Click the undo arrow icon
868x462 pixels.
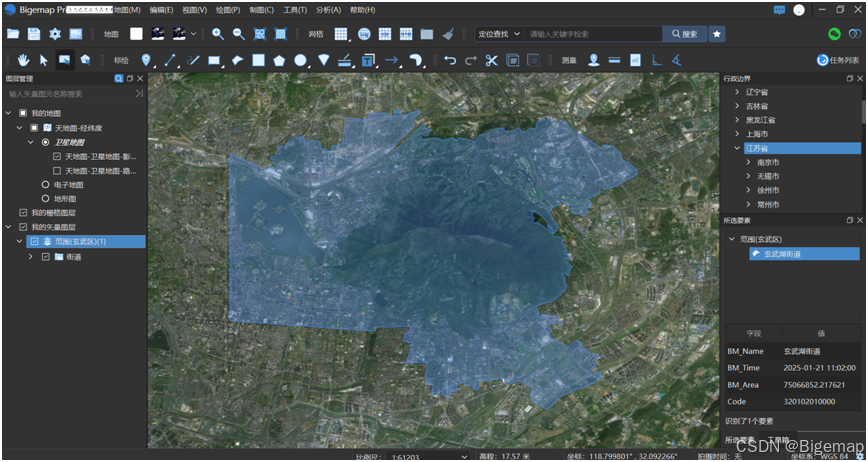(x=450, y=60)
